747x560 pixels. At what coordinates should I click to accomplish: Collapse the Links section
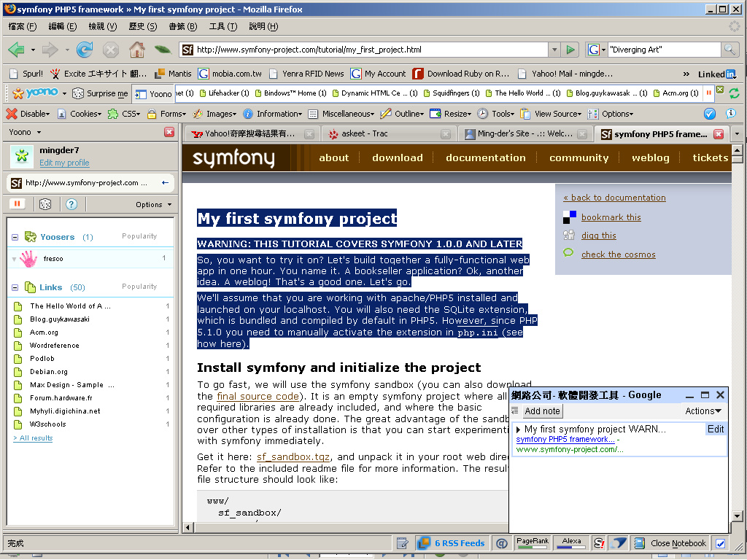(x=15, y=287)
